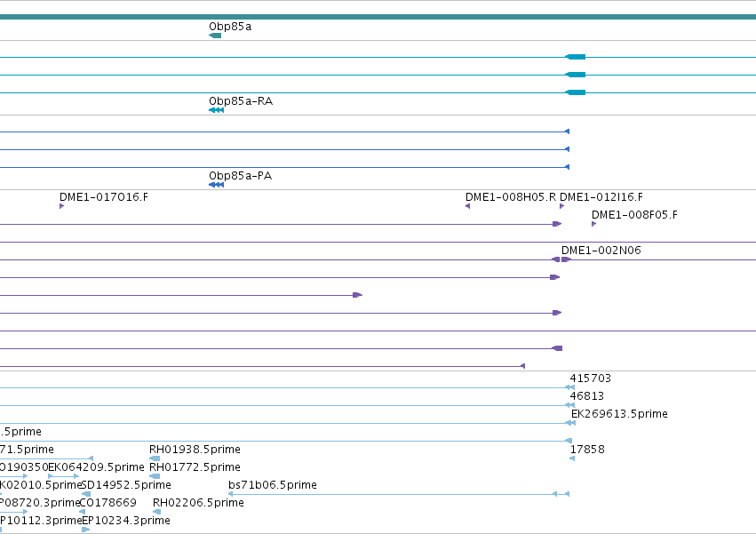Select the CO178669 EST glyph
The height and width of the screenshot is (534, 756).
[82, 513]
